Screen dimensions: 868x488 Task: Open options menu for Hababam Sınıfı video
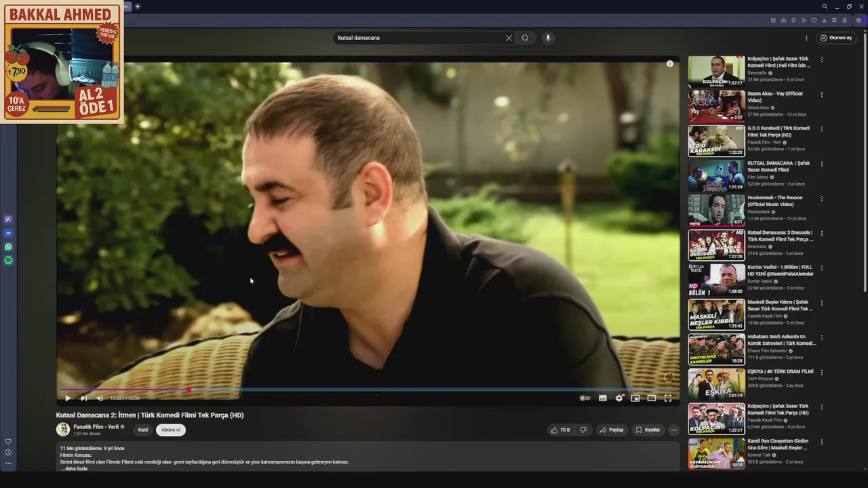pyautogui.click(x=822, y=338)
